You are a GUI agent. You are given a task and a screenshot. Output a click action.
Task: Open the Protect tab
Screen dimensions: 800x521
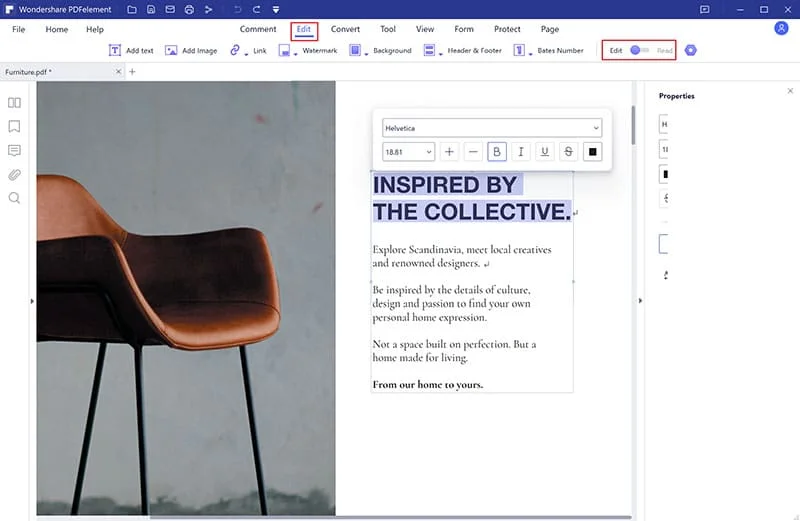507,29
